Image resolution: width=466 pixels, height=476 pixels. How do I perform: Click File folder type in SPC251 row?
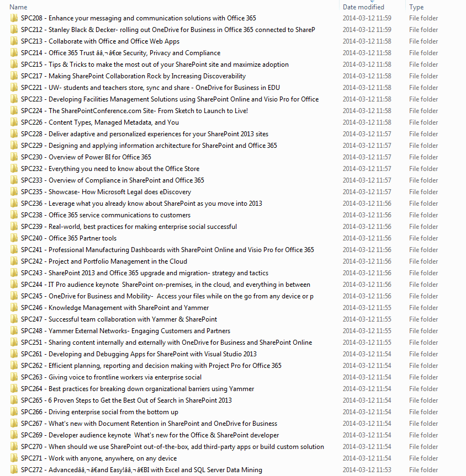click(x=423, y=343)
